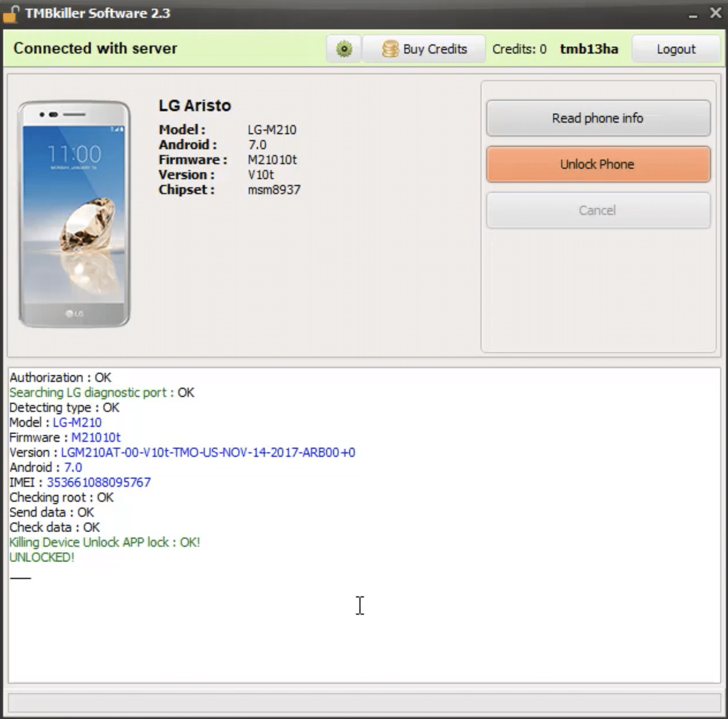This screenshot has width=728, height=719.
Task: Click the Chipset value msm8937
Action: click(x=274, y=190)
